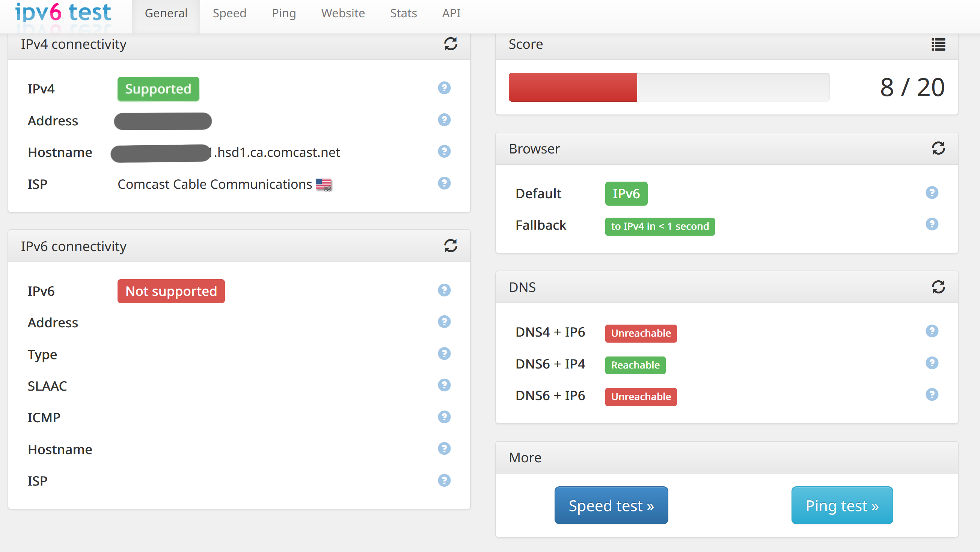
Task: Refresh the DNS panel
Action: (938, 287)
